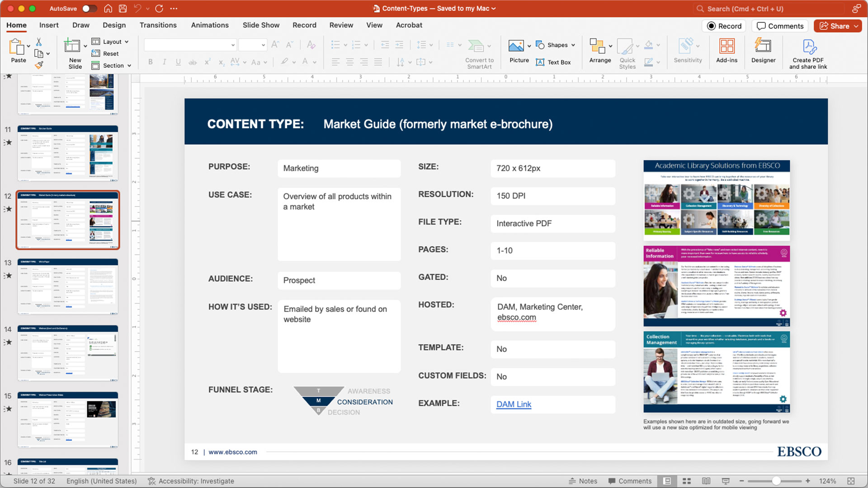868x488 pixels.
Task: Open Reading View from status bar
Action: 706,481
